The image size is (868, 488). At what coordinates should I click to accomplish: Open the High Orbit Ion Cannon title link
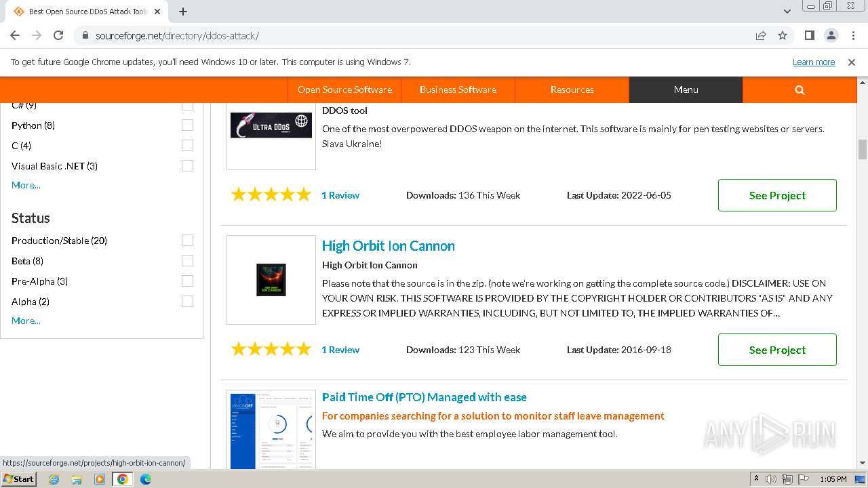(389, 246)
